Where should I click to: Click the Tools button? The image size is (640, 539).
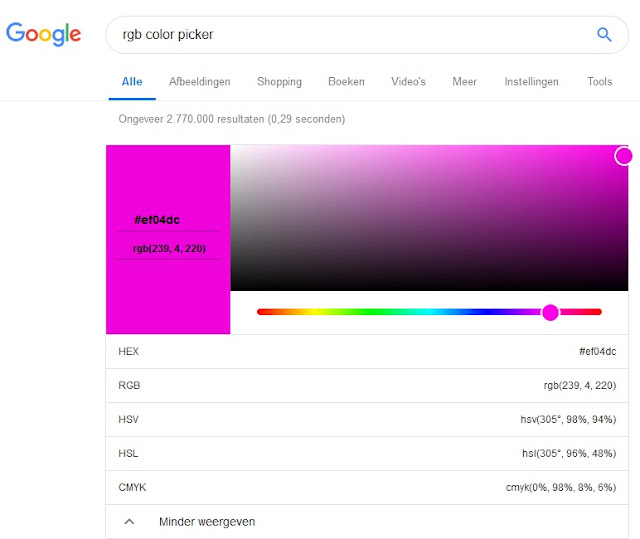(x=600, y=82)
